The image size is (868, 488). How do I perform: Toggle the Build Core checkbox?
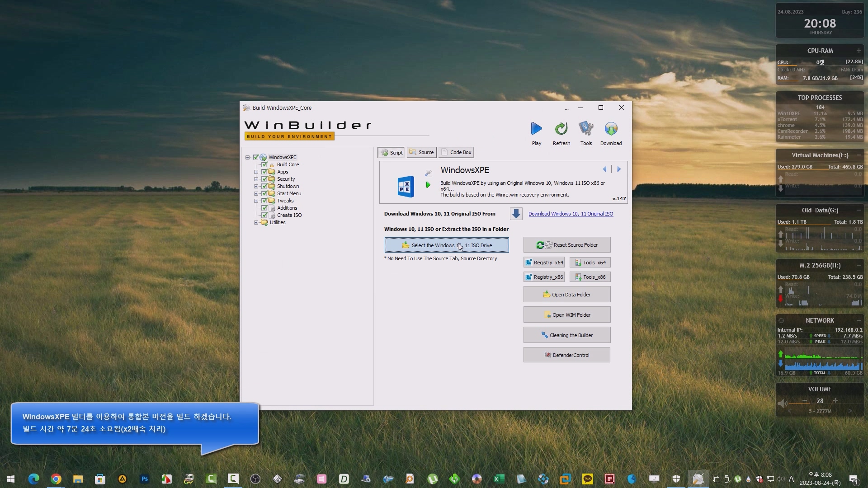(x=264, y=164)
